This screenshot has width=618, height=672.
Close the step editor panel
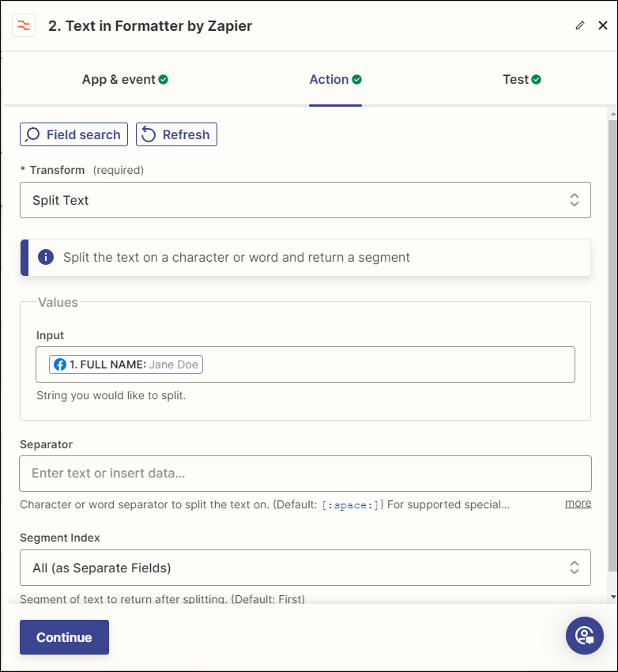(602, 25)
